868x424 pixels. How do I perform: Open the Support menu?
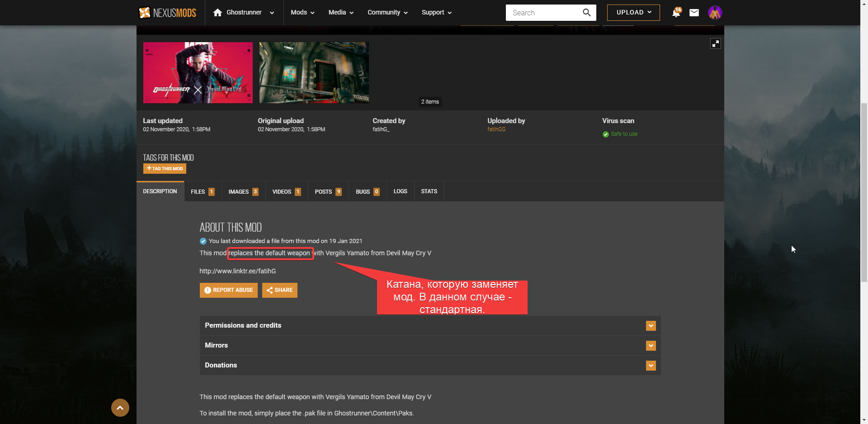(436, 13)
